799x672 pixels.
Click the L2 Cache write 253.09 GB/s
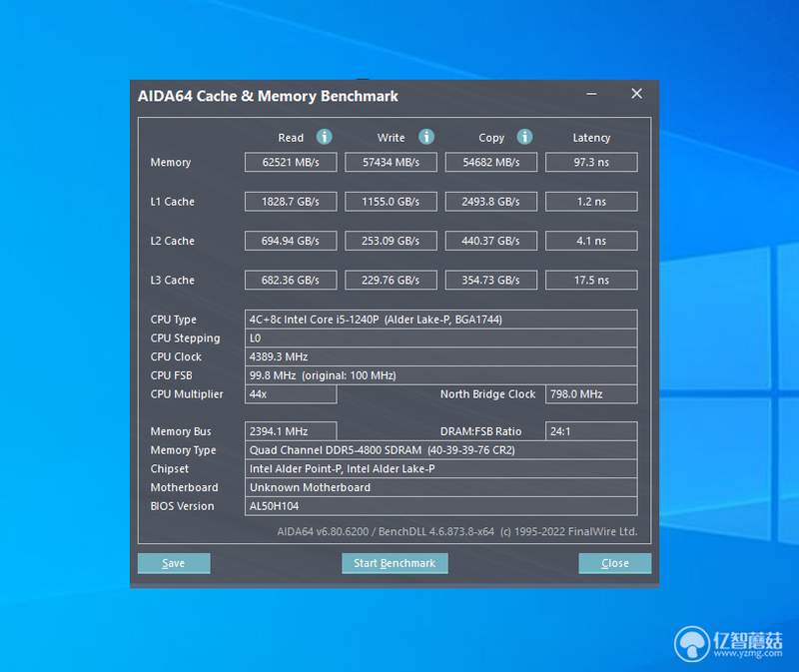click(391, 241)
